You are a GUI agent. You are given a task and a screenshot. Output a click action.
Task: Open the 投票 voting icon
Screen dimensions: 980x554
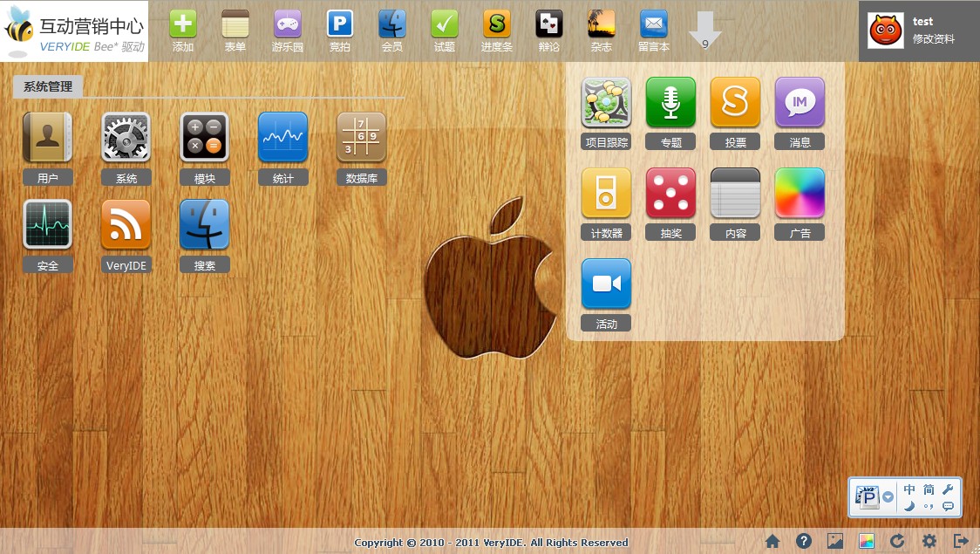735,103
